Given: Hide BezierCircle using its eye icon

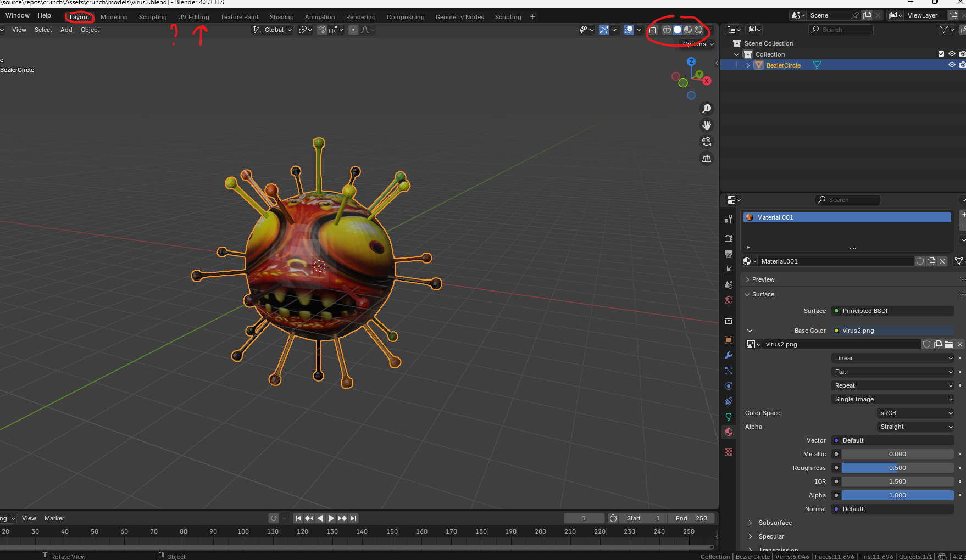Looking at the screenshot, I should 952,65.
